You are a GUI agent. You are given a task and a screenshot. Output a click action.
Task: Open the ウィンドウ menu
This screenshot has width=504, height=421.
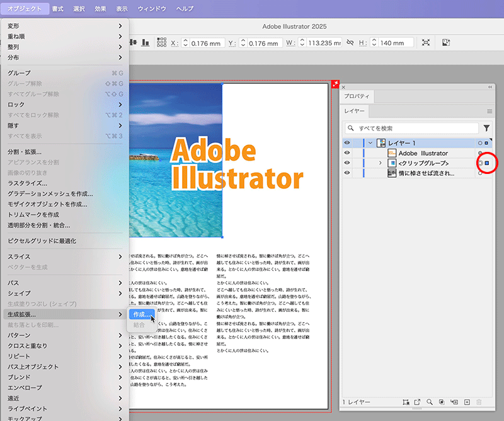click(x=152, y=9)
